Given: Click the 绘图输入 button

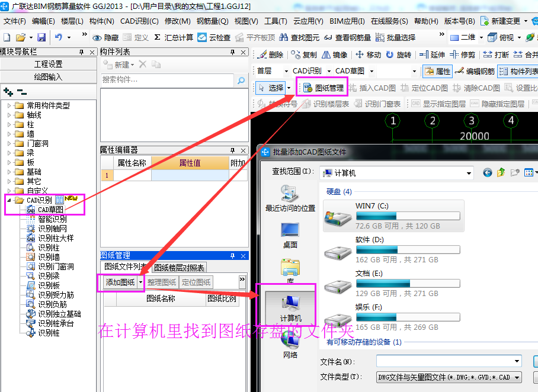Looking at the screenshot, I should (x=49, y=77).
